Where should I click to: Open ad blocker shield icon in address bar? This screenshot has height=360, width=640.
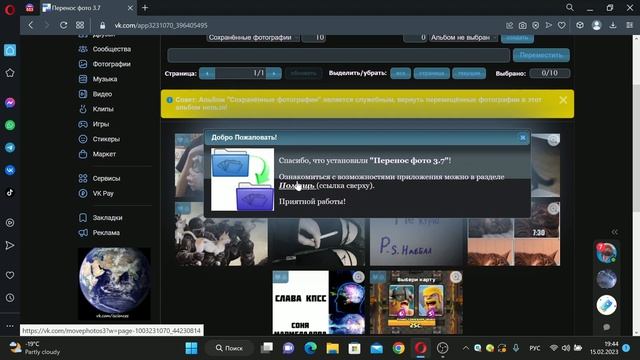(536, 25)
